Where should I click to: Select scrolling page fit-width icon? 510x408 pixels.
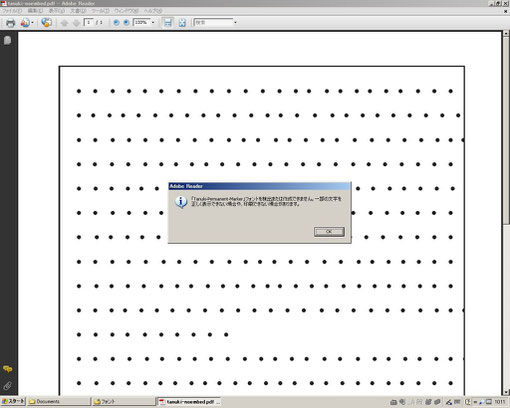168,23
